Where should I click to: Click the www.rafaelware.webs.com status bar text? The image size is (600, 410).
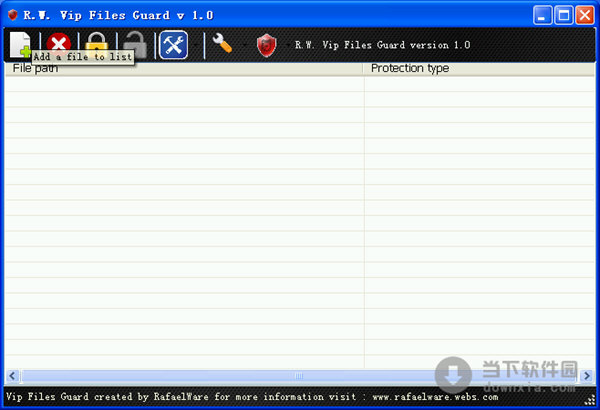[x=435, y=397]
